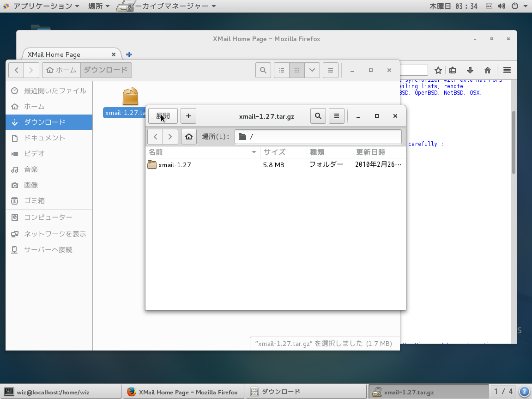Open the Firefox bookmarks list icon

coord(453,70)
